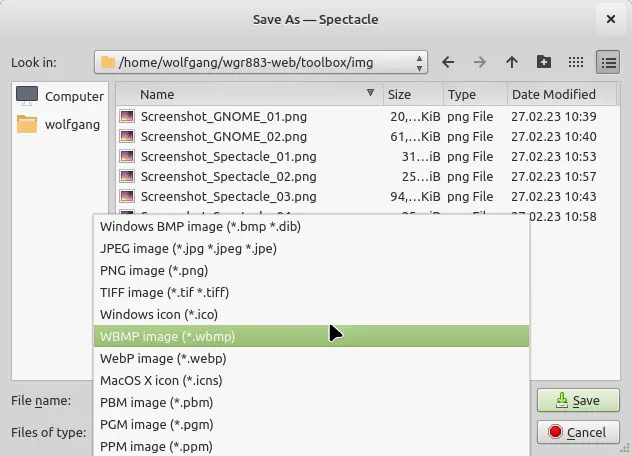Screen dimensions: 632x456
Task: Pick WebP image (*.webp) format
Action: pyautogui.click(x=163, y=359)
